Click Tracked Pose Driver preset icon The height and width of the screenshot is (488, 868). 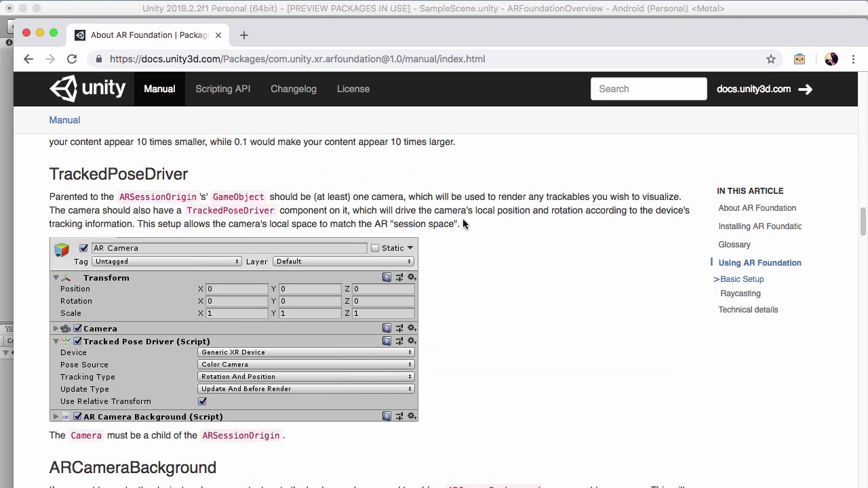[x=399, y=341]
